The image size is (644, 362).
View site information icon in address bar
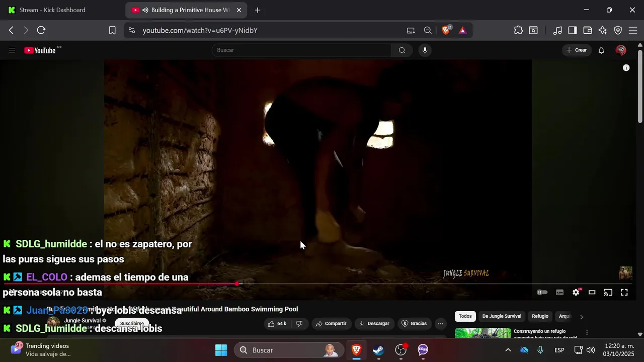(x=132, y=30)
